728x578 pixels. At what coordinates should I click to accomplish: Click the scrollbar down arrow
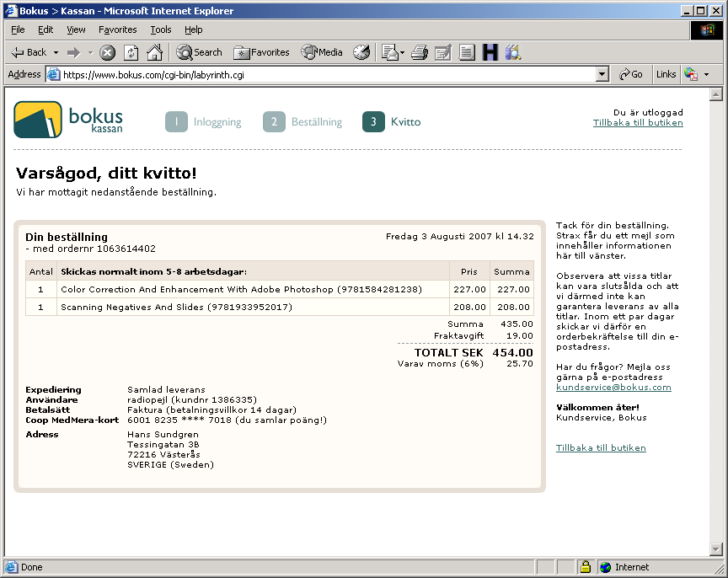716,549
